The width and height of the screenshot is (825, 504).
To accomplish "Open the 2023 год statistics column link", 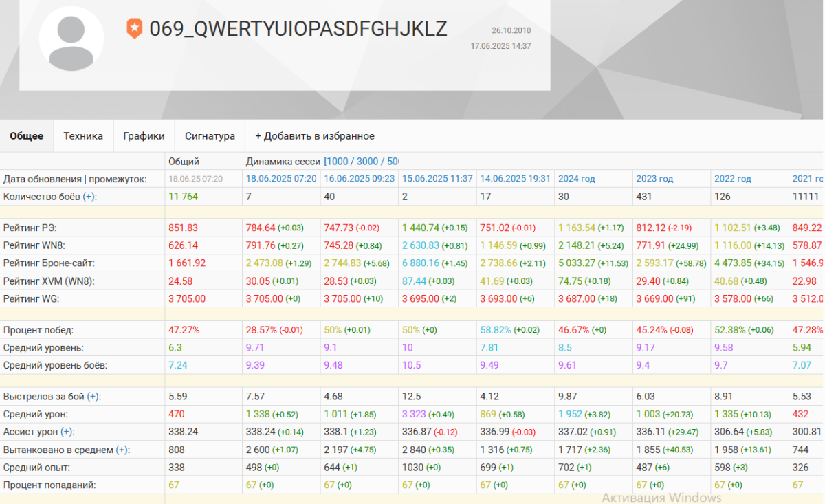I will pos(654,179).
